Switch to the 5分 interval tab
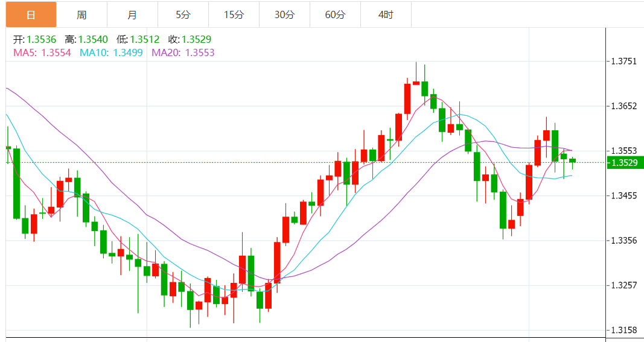 pos(183,14)
